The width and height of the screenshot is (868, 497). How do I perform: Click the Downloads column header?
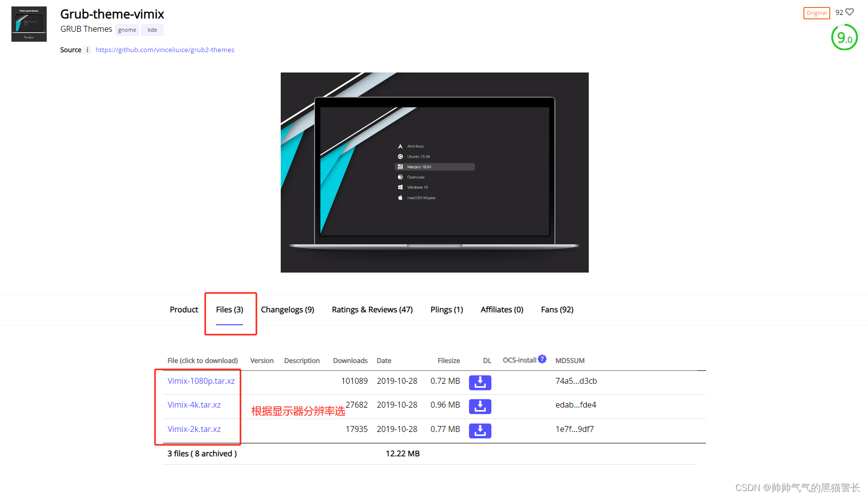click(350, 360)
